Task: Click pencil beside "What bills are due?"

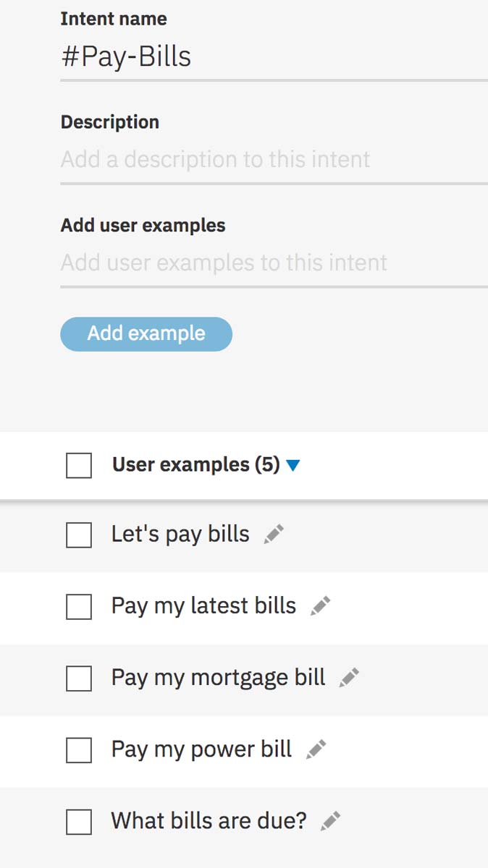Action: point(330,821)
